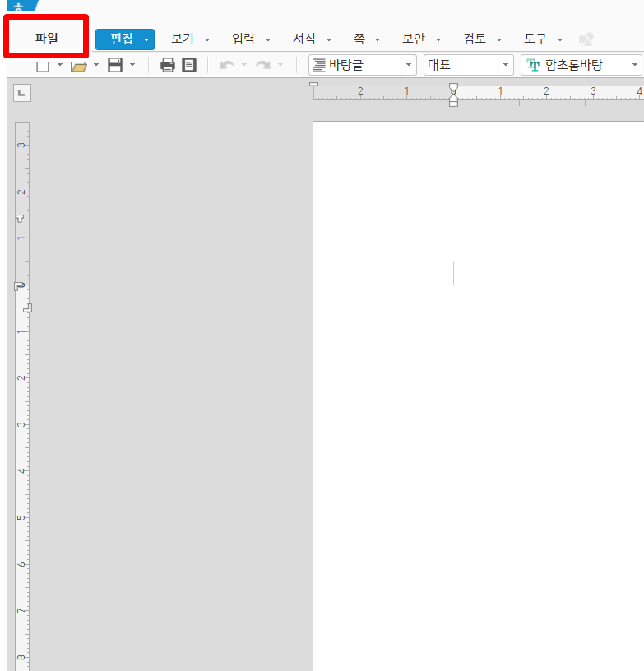Click the tab type selector at ruler corner
644x671 pixels.
tap(22, 93)
